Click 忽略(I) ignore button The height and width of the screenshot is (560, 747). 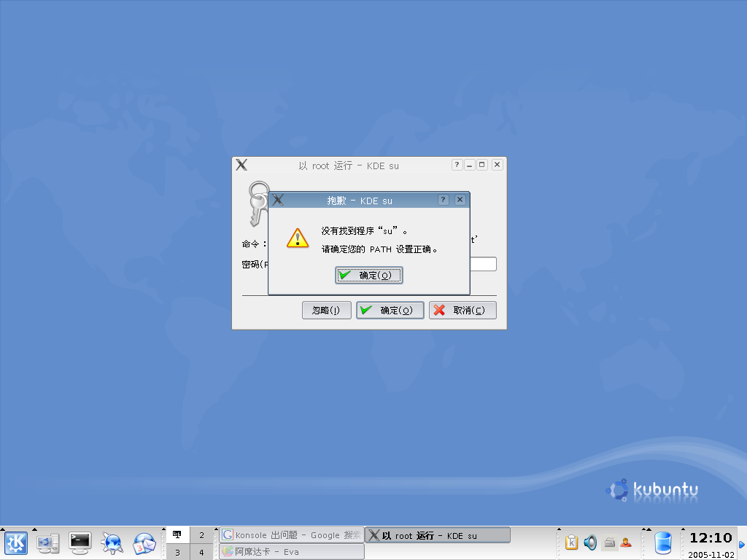tap(327, 311)
